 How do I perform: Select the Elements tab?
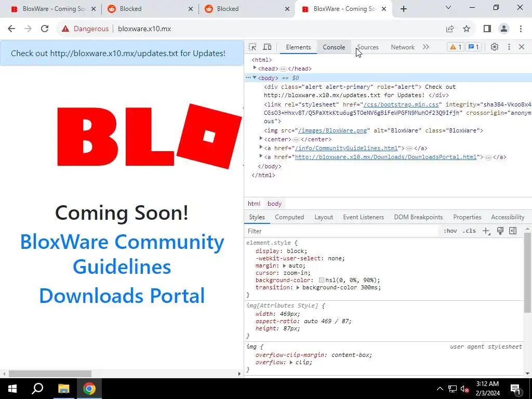[x=298, y=47]
